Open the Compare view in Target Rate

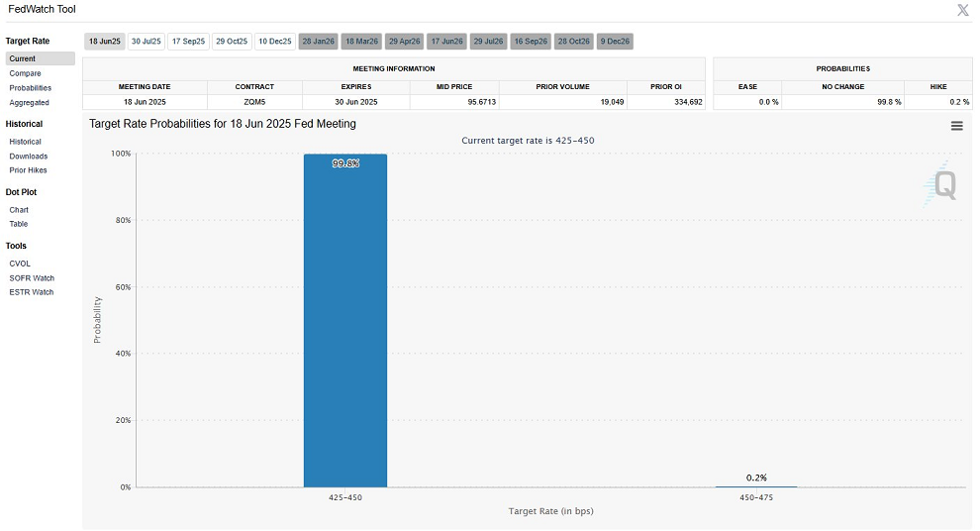(25, 73)
